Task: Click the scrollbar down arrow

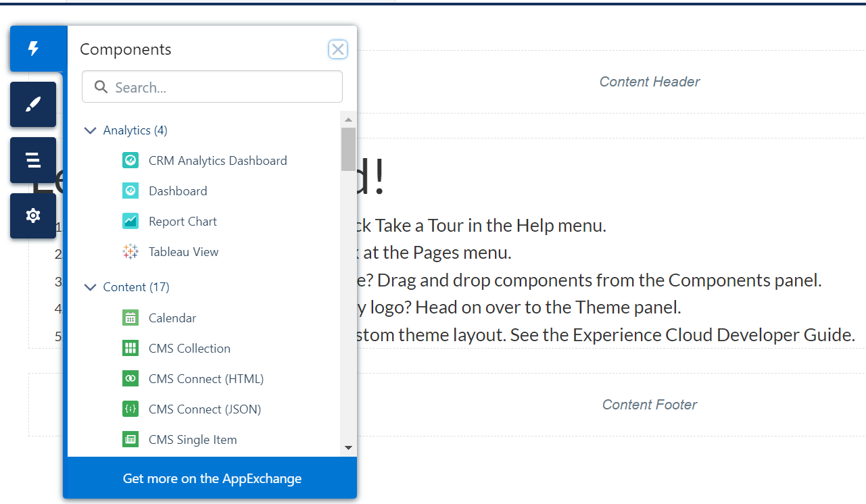Action: tap(348, 447)
